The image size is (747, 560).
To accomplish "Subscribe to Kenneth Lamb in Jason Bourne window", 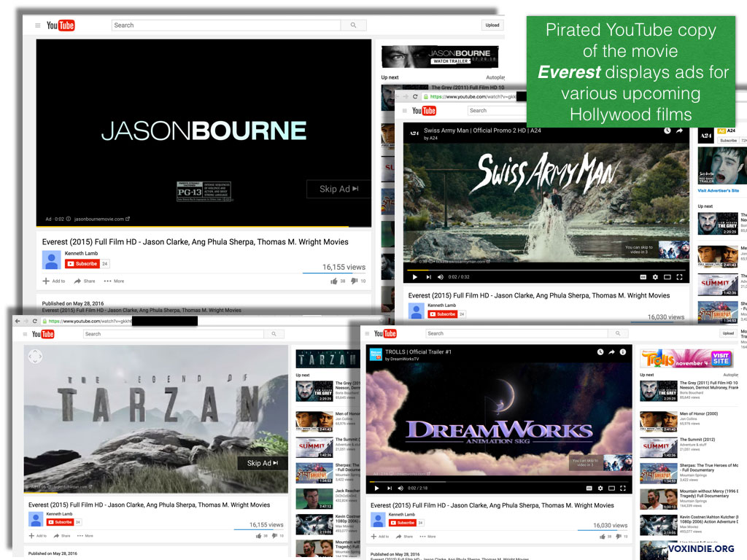I will click(x=82, y=264).
